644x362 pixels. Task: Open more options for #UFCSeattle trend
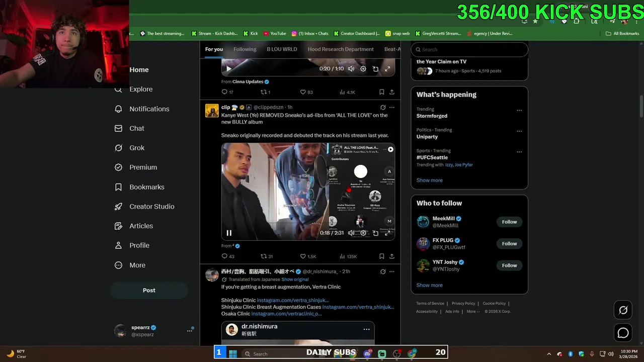(519, 152)
